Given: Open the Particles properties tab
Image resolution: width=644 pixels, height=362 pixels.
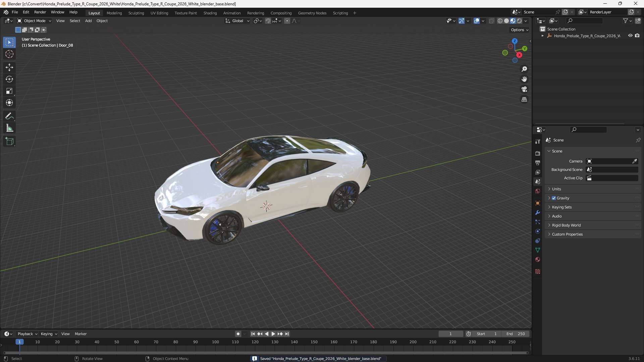Looking at the screenshot, I should pyautogui.click(x=538, y=222).
